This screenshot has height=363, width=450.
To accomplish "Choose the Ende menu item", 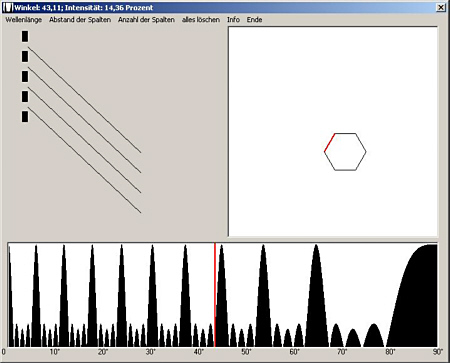I will [254, 20].
